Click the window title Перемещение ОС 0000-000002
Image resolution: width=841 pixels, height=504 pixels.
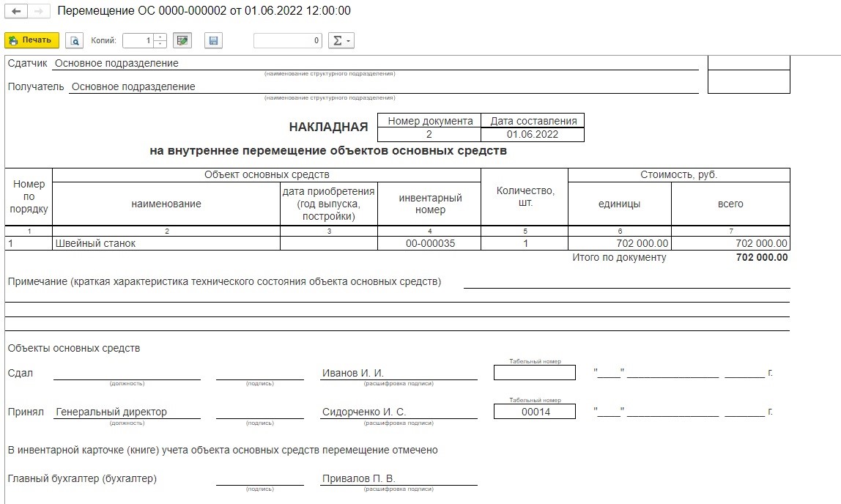pyautogui.click(x=204, y=11)
